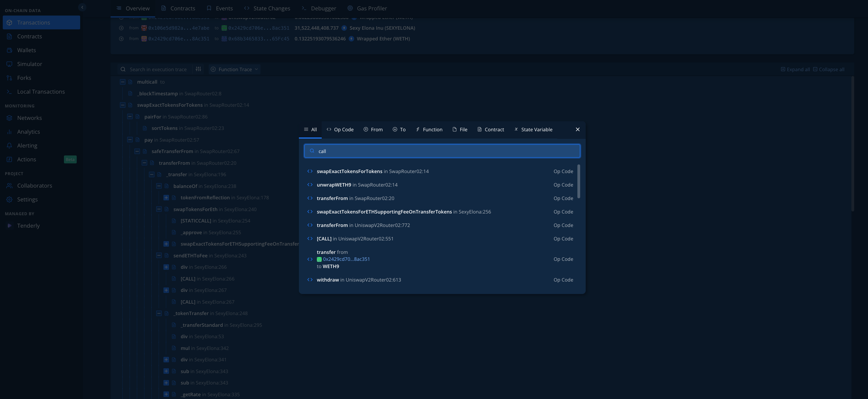Screen dimensions: 868x399
Task: Select the Function filter tab
Action: click(x=429, y=130)
